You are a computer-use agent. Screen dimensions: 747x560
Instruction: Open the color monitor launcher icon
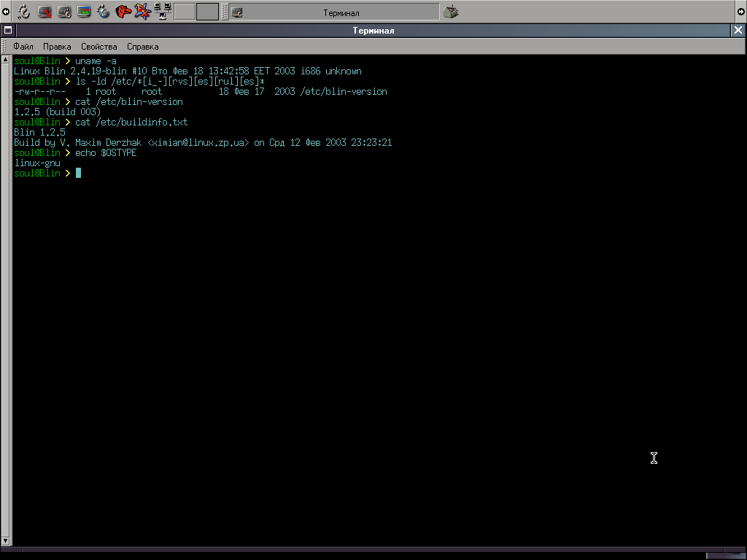(x=84, y=12)
